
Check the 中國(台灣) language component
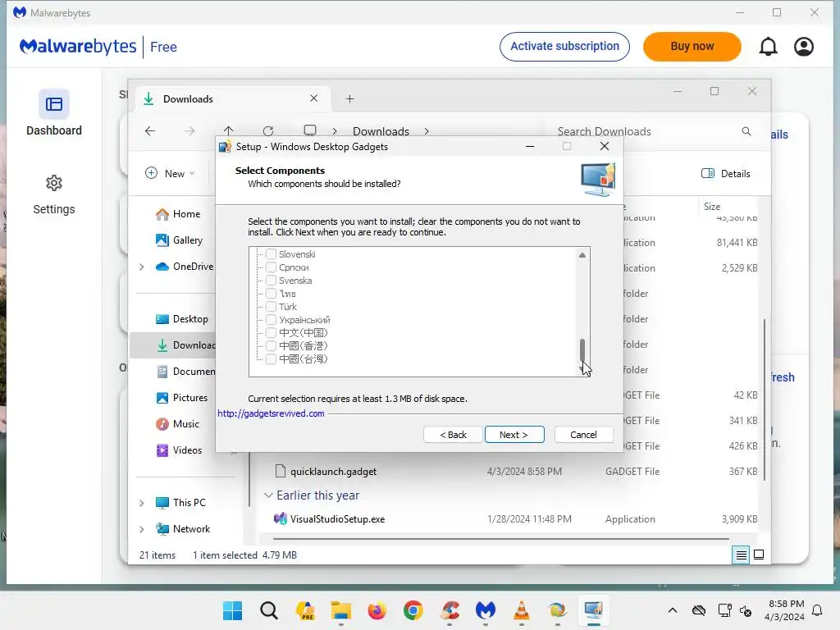[x=271, y=359]
